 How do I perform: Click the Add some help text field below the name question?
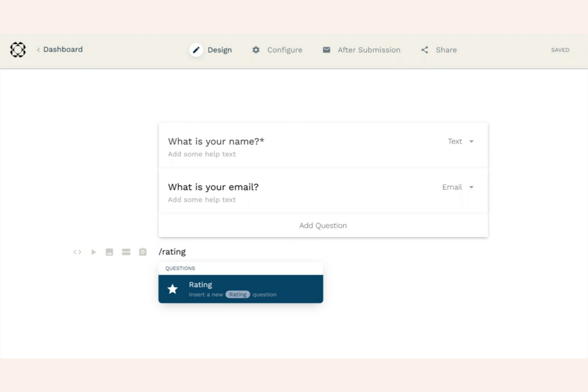pyautogui.click(x=201, y=154)
